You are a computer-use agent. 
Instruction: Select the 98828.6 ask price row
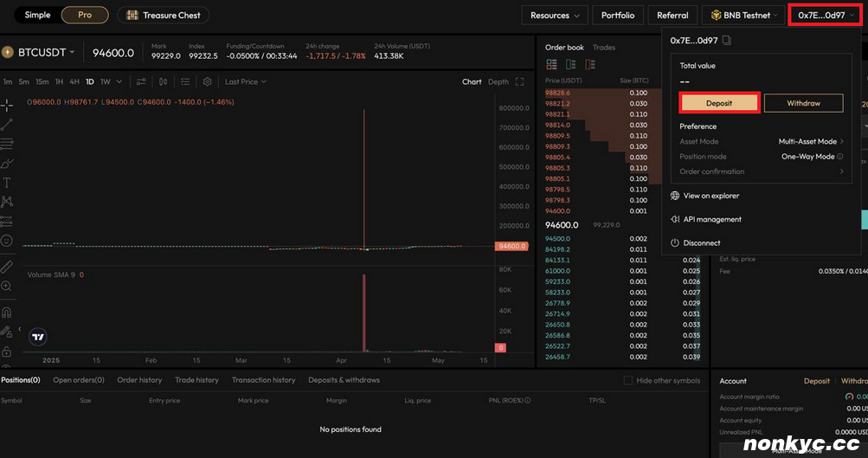click(x=557, y=93)
